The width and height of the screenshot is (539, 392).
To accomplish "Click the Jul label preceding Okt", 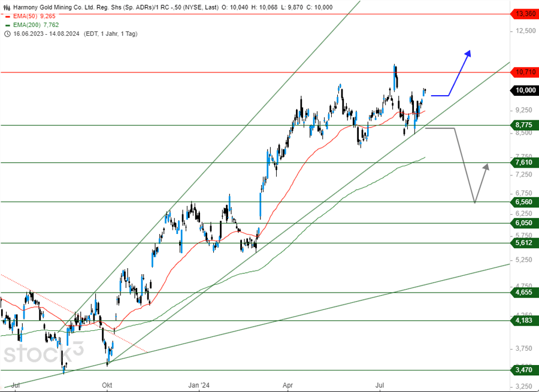I will 15,385.
